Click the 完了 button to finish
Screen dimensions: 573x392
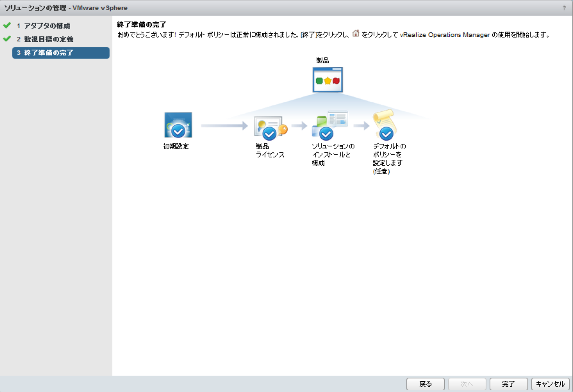pos(508,384)
